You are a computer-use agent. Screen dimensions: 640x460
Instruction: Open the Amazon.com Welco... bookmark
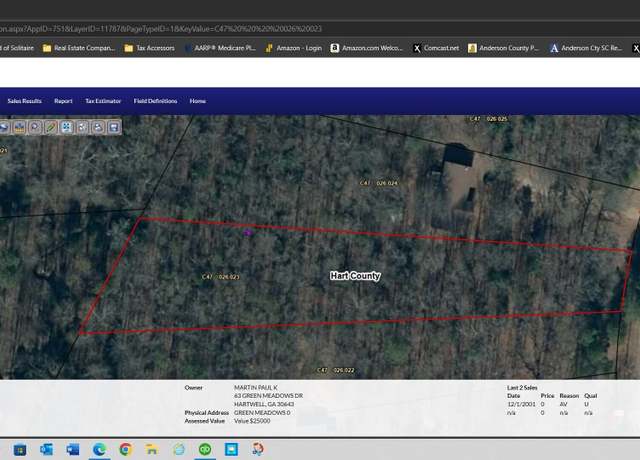click(x=367, y=48)
